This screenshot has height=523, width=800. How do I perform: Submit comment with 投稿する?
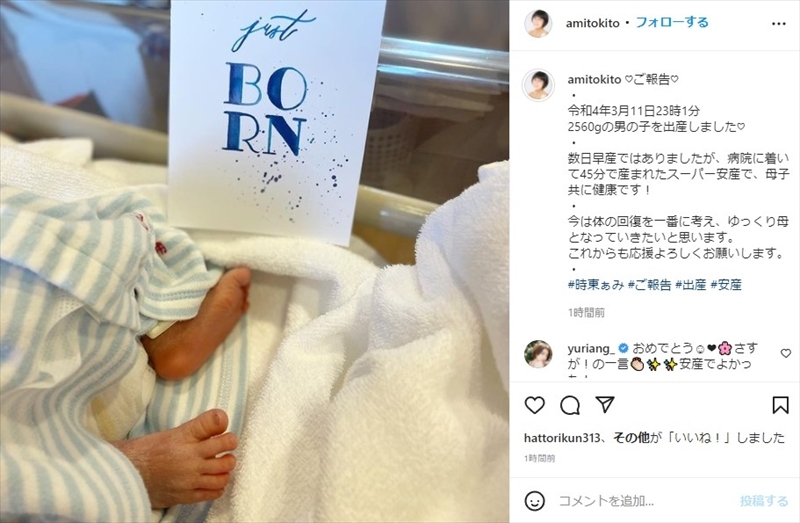(764, 501)
